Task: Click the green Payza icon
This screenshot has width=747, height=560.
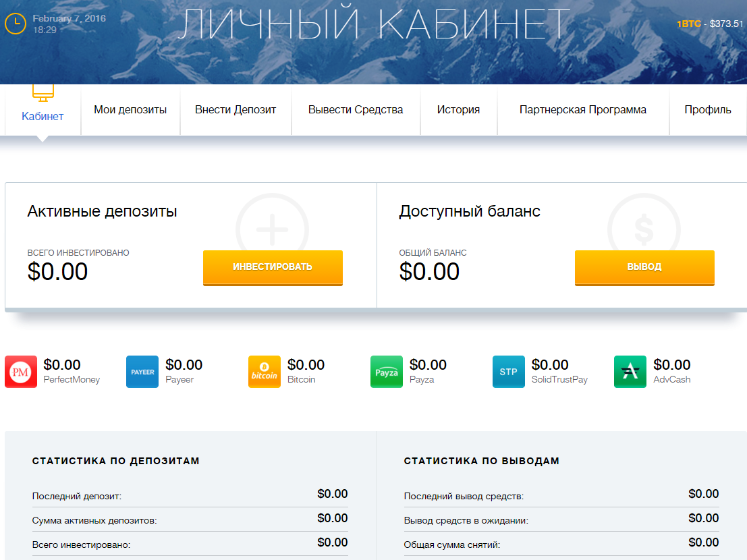Action: (x=387, y=372)
